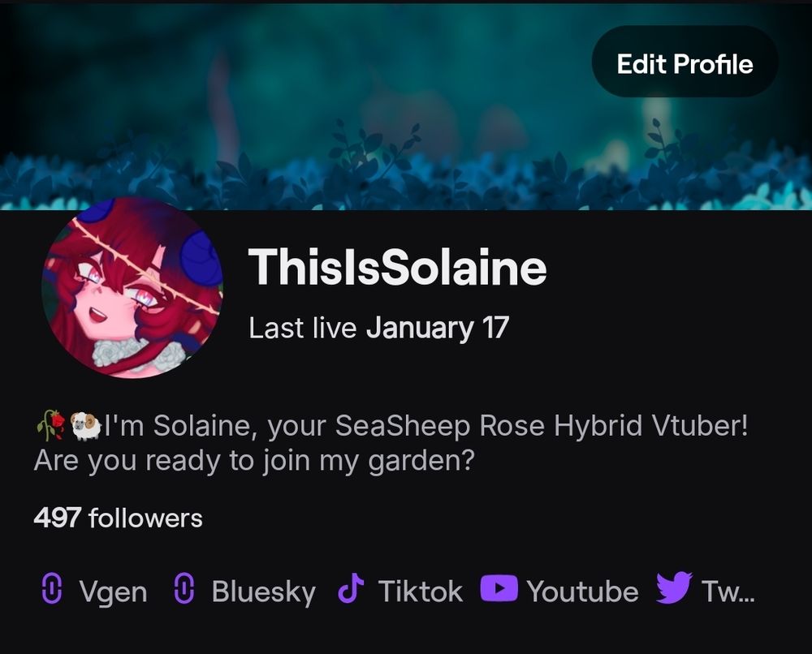Open the truncated Tw... link

click(x=728, y=591)
